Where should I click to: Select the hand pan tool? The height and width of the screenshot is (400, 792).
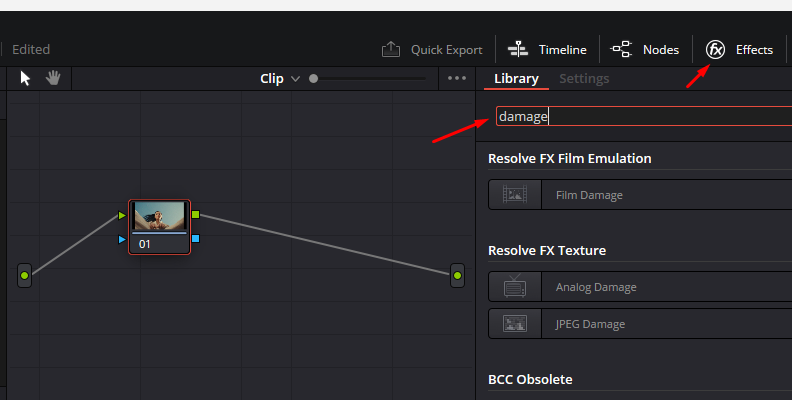click(52, 78)
